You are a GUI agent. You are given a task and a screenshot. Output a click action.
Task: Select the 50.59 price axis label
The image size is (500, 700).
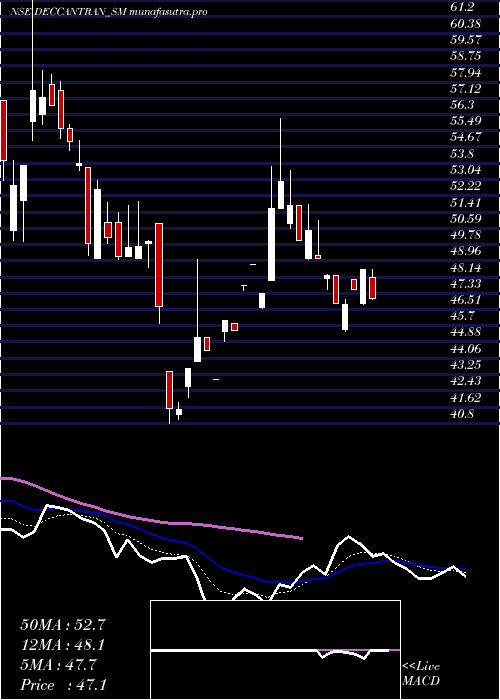(466, 218)
